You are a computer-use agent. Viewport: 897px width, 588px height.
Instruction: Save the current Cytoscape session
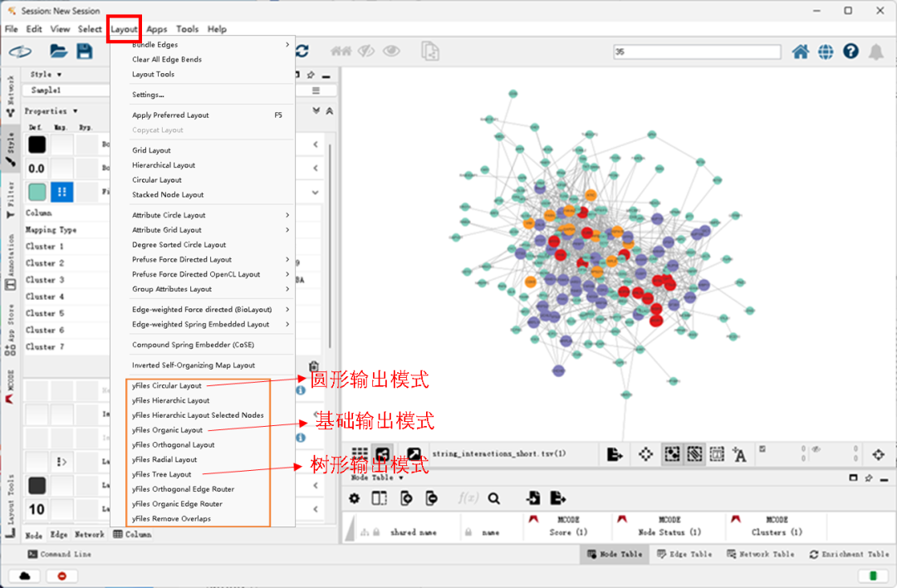tap(83, 51)
